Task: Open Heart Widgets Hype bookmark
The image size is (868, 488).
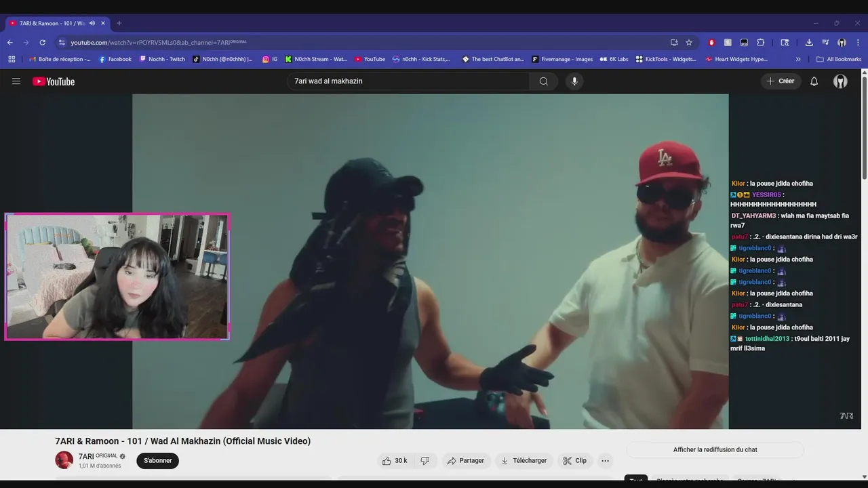Action: point(736,59)
